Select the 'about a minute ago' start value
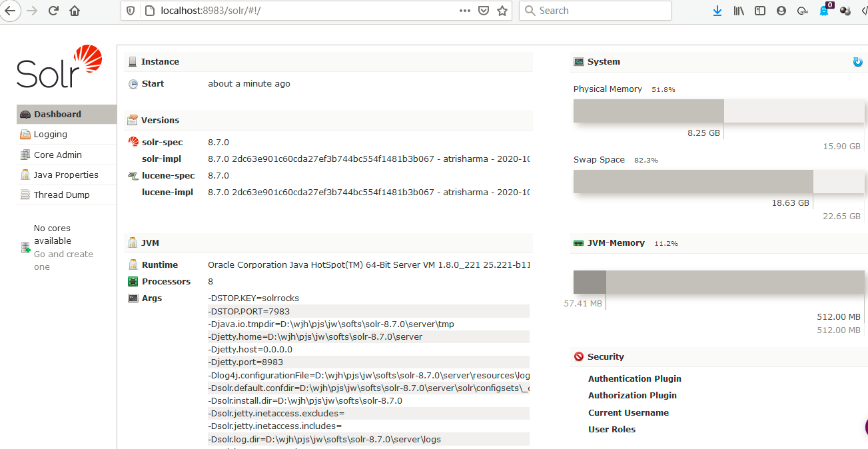The width and height of the screenshot is (868, 449). tap(249, 83)
